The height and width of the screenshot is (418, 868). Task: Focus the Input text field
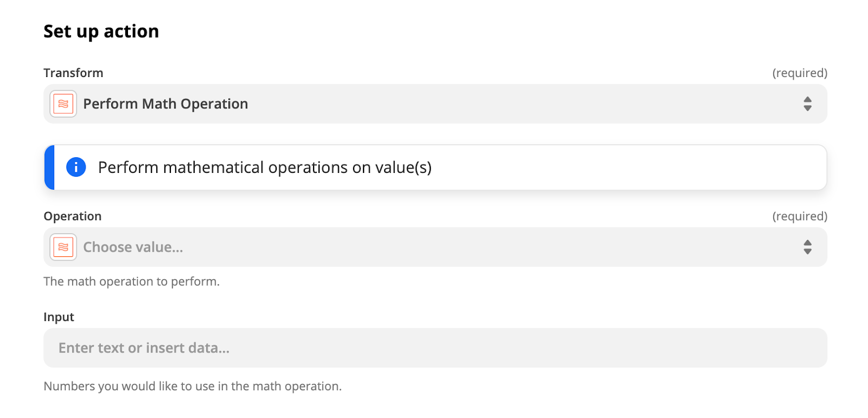(435, 348)
